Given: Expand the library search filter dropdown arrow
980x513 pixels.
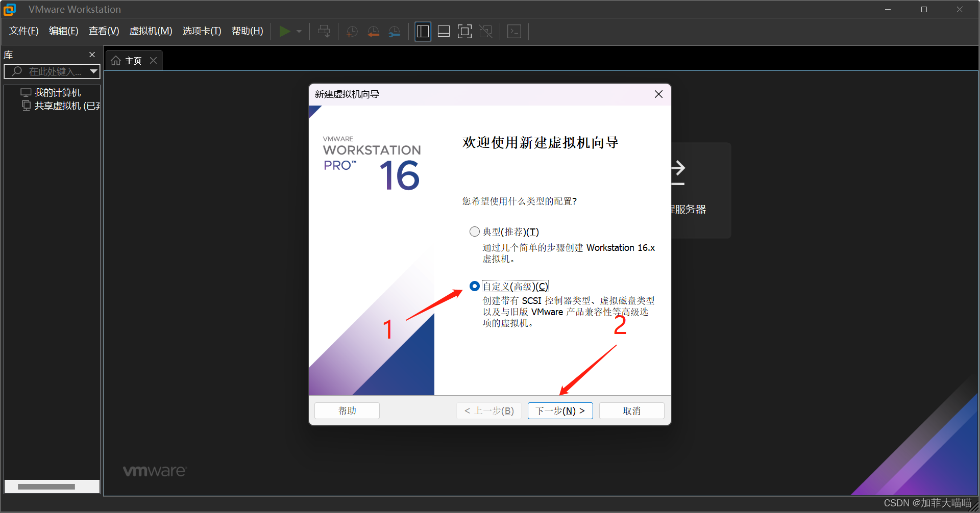Looking at the screenshot, I should [x=93, y=71].
